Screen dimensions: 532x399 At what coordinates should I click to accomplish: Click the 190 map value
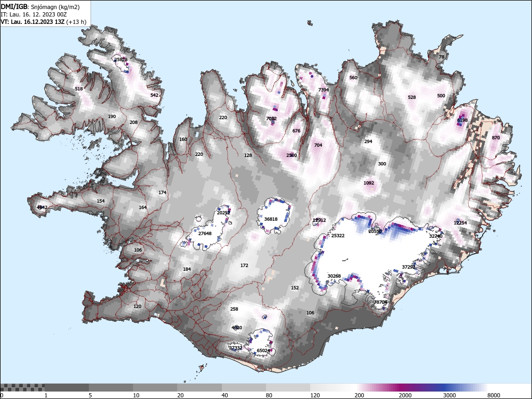112,117
